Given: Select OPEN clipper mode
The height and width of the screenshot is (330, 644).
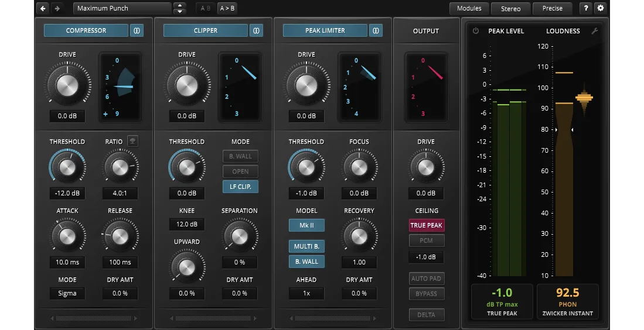Looking at the screenshot, I should (241, 171).
